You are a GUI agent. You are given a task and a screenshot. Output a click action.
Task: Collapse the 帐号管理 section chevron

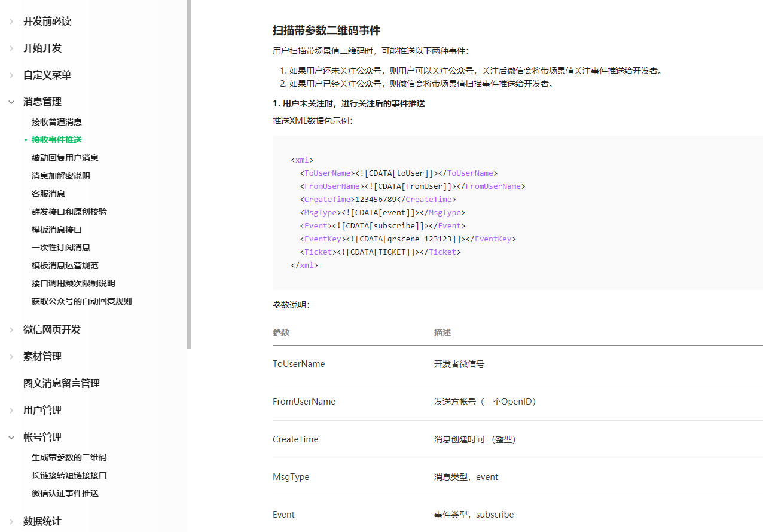click(11, 438)
